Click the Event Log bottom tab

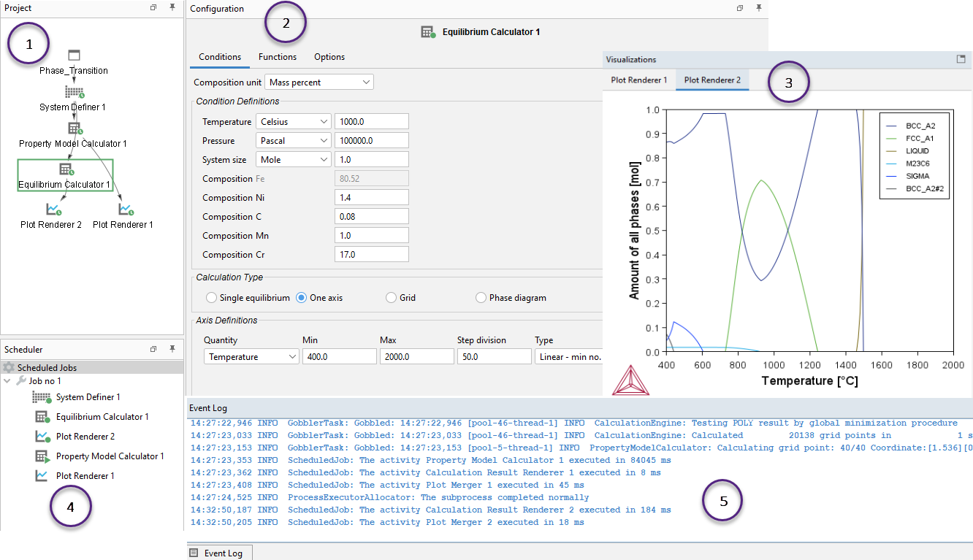(x=220, y=553)
